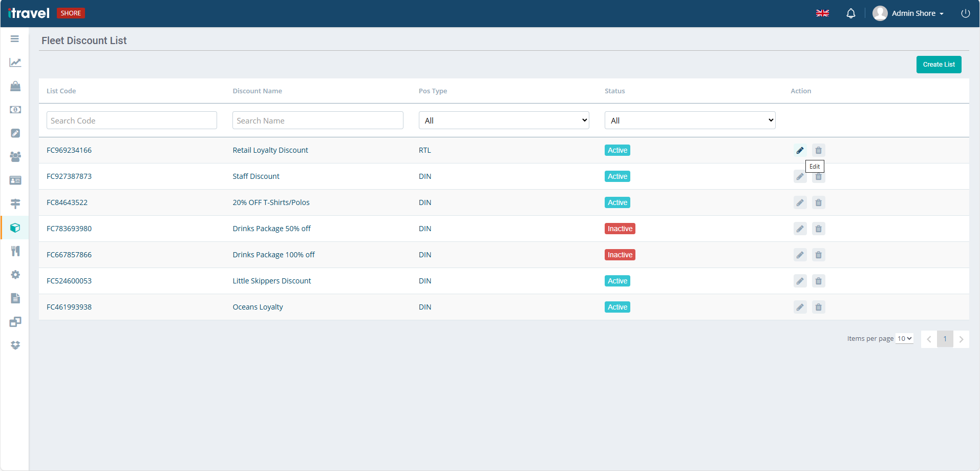Open the analytics chart icon in sidebar
Screen dimensions: 980x471
click(15, 63)
